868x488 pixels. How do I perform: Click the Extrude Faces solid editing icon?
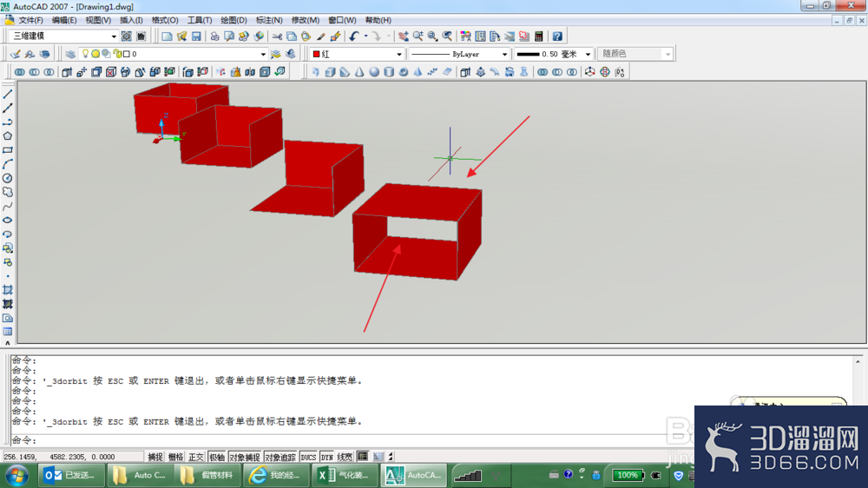click(67, 72)
